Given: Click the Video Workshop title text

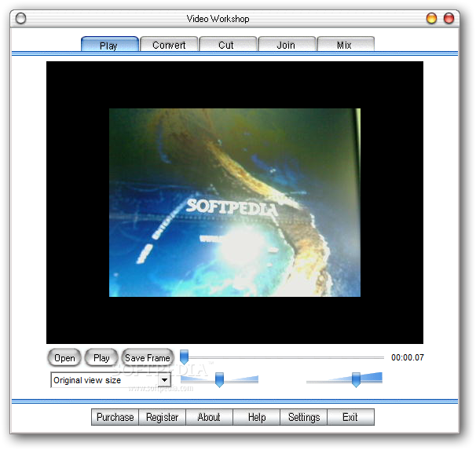Looking at the screenshot, I should click(x=218, y=19).
